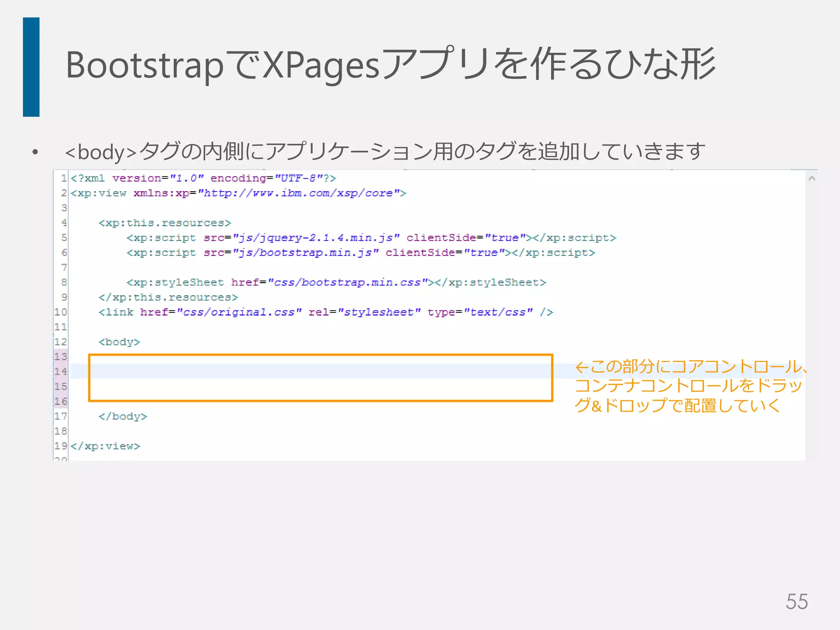This screenshot has height=630, width=840.
Task: Click the xml version declaration on line 1
Action: (x=203, y=178)
